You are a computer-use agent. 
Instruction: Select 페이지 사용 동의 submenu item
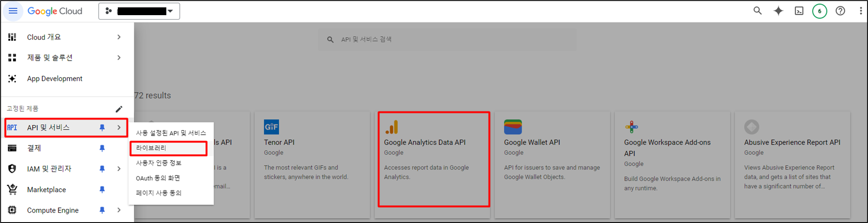[171, 193]
